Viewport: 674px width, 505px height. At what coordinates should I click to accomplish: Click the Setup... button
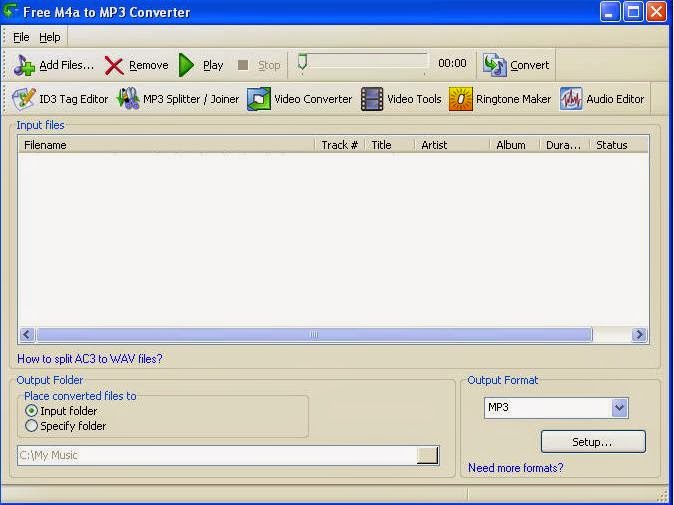point(593,442)
